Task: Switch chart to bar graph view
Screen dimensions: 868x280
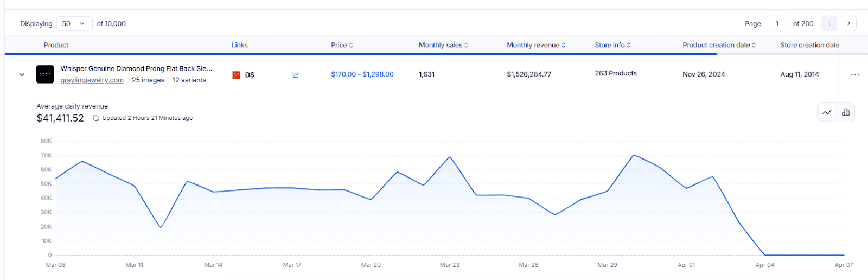Action: click(845, 112)
